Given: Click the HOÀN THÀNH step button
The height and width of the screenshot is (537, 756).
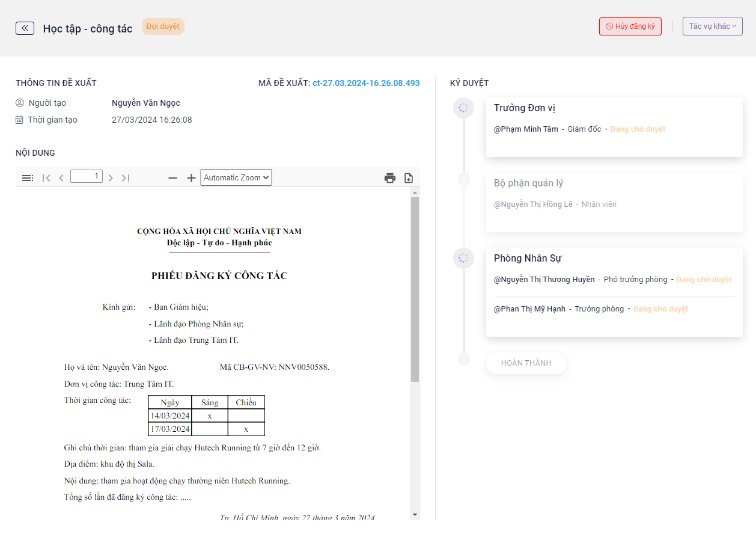Looking at the screenshot, I should pos(526,363).
